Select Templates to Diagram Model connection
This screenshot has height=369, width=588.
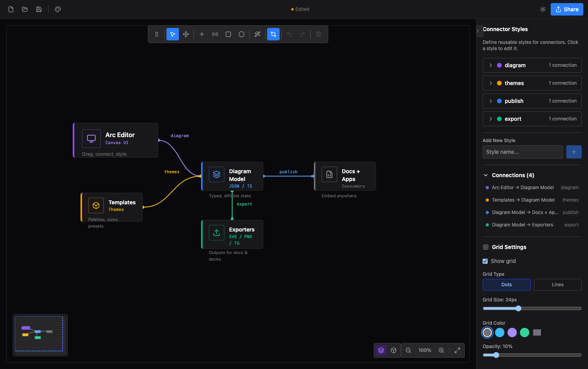point(532,200)
